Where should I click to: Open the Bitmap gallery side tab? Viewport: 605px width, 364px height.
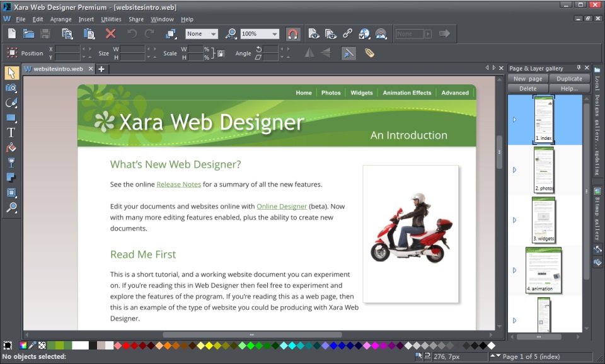point(597,214)
